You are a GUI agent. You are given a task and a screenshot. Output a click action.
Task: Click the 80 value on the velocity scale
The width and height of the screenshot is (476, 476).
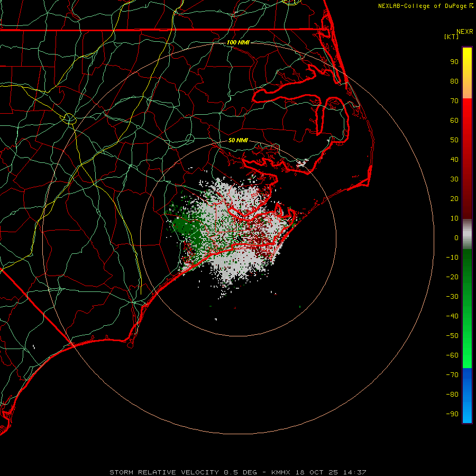click(454, 81)
